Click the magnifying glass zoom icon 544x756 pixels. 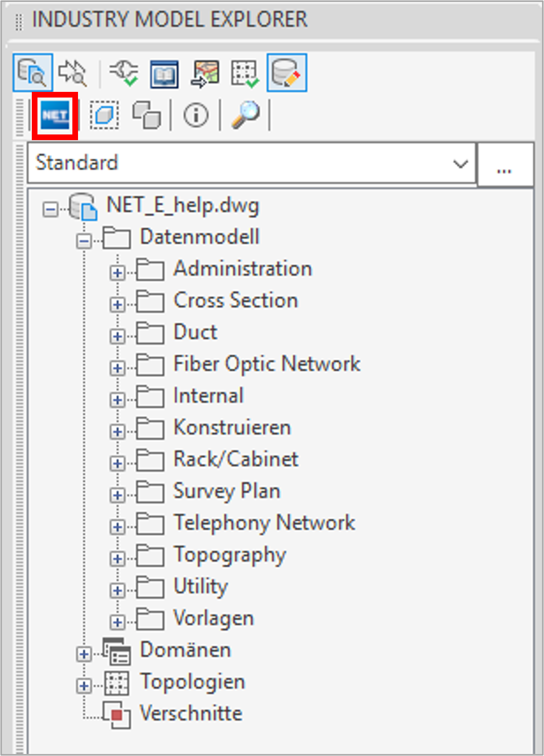pyautogui.click(x=245, y=114)
